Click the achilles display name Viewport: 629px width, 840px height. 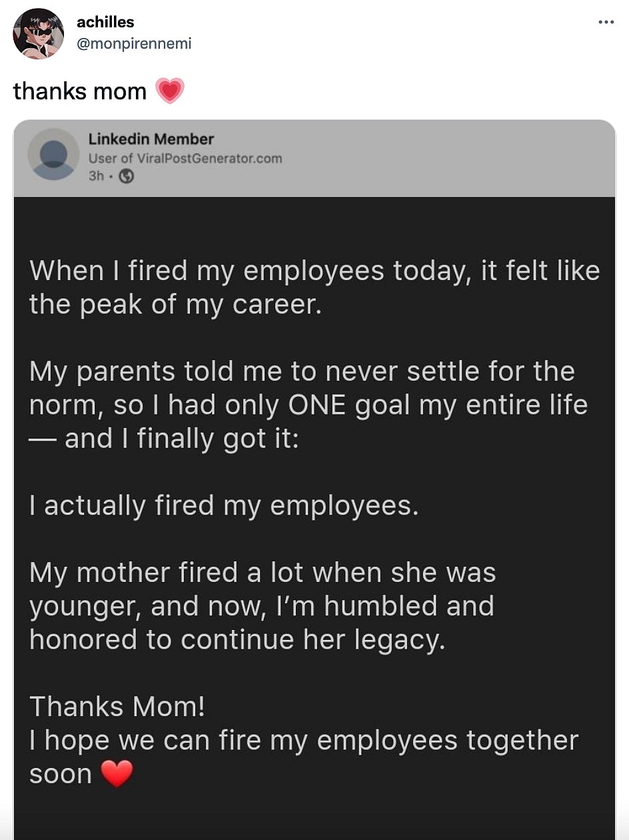coord(105,21)
